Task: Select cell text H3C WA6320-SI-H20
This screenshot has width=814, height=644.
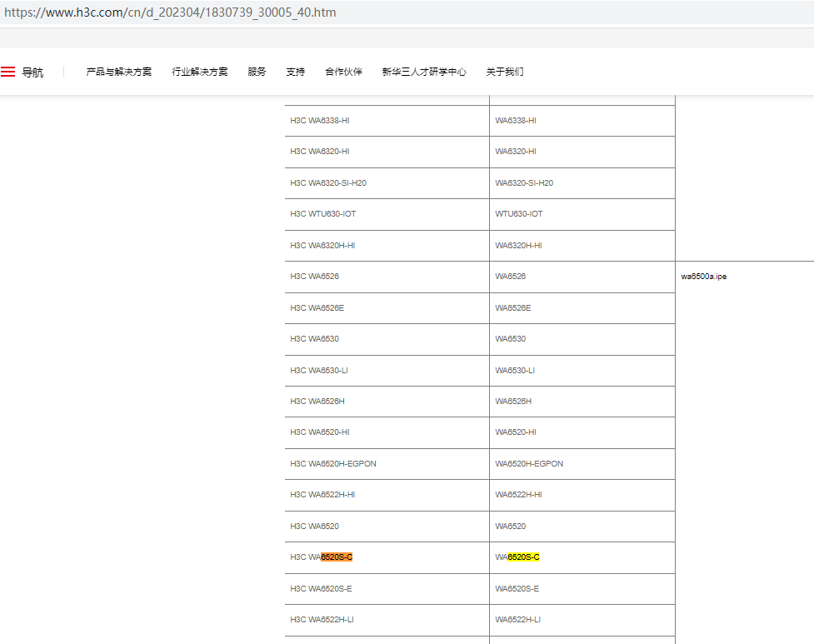Action: point(328,182)
